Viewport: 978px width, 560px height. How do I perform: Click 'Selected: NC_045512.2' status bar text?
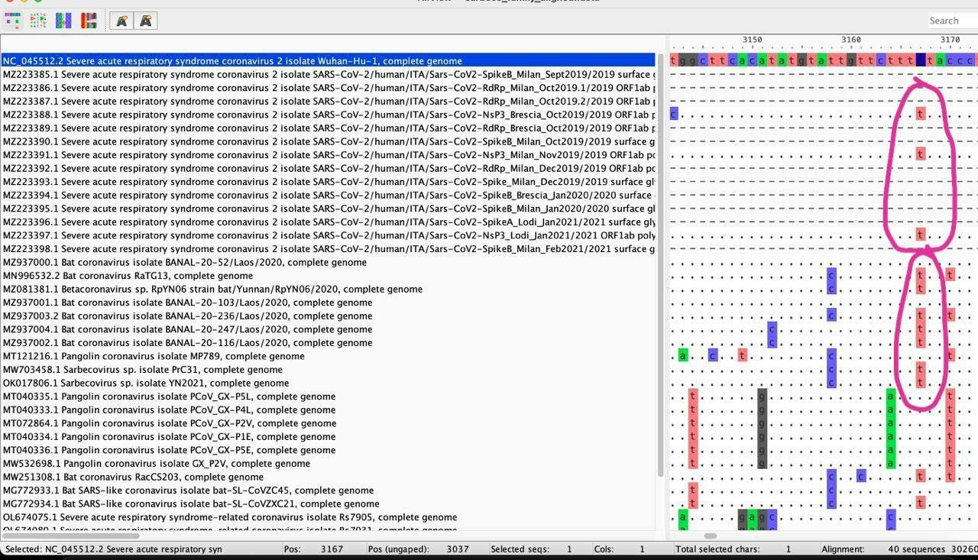113,549
